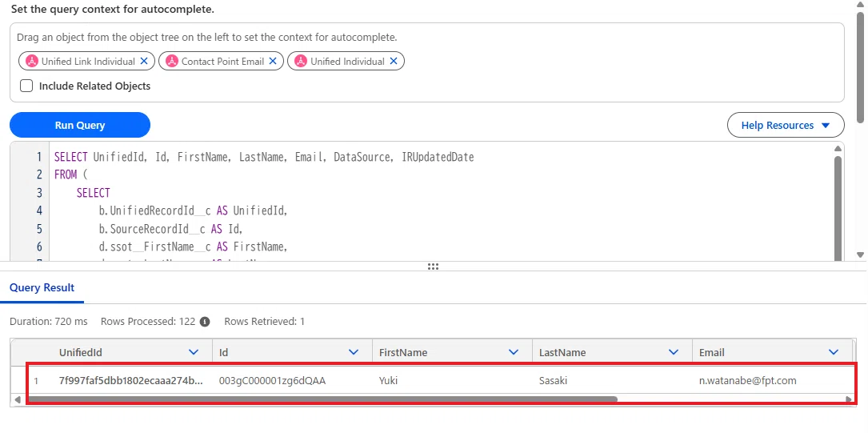
Task: Click the row number 1 cell
Action: pos(37,381)
